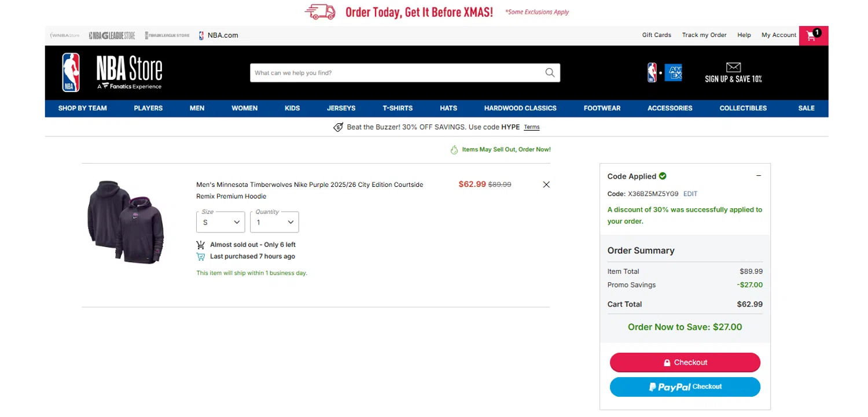Open the Jerseys menu
868x417 pixels.
341,108
